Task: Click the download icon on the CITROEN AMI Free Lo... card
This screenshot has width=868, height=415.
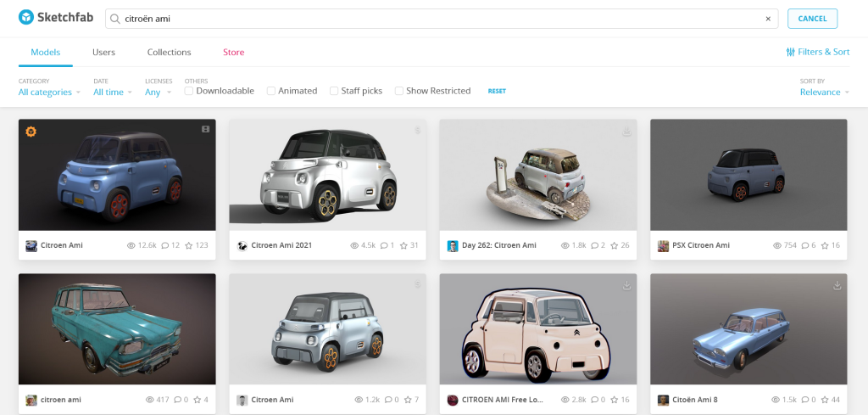Action: point(626,285)
